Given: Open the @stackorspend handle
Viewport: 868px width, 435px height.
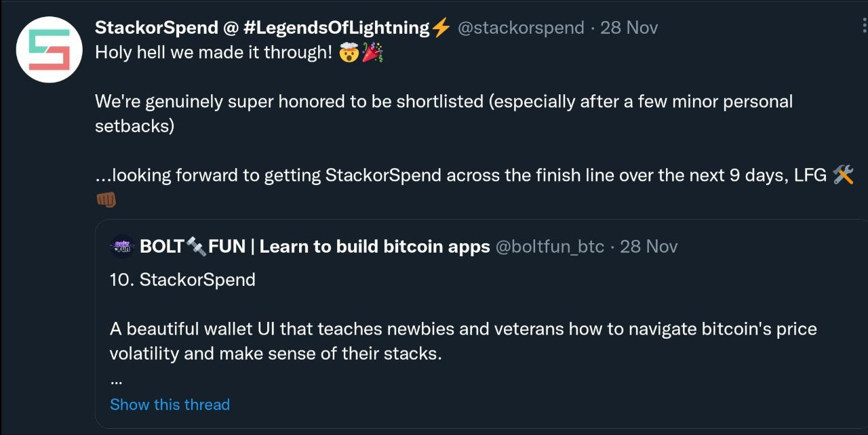Looking at the screenshot, I should coord(521,28).
